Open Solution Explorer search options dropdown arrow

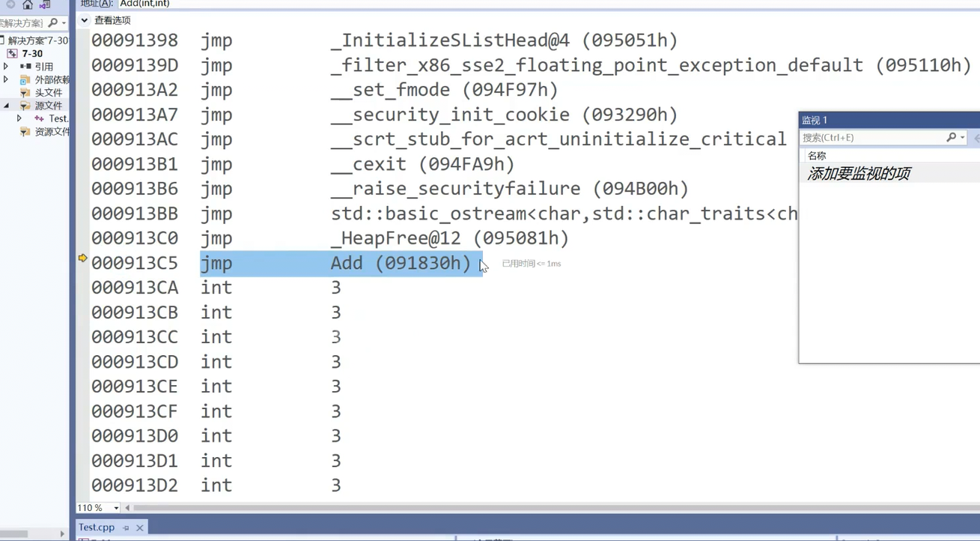[64, 23]
